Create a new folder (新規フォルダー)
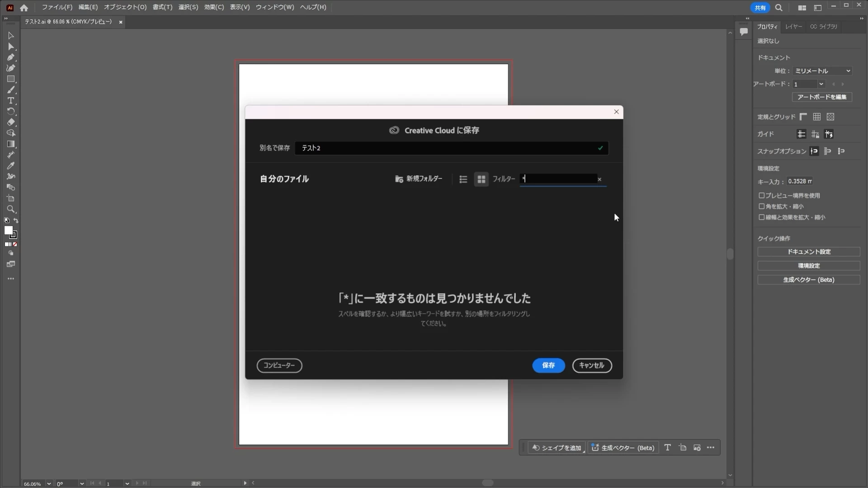868x488 pixels. coord(419,179)
